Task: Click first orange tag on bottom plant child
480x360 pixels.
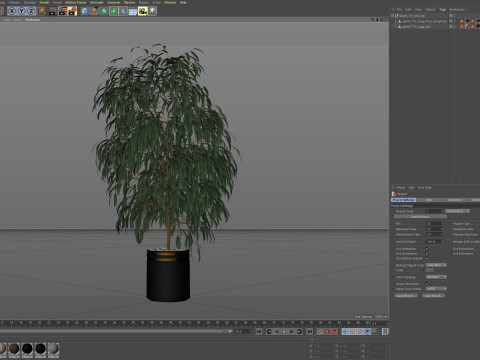Action: tap(462, 26)
